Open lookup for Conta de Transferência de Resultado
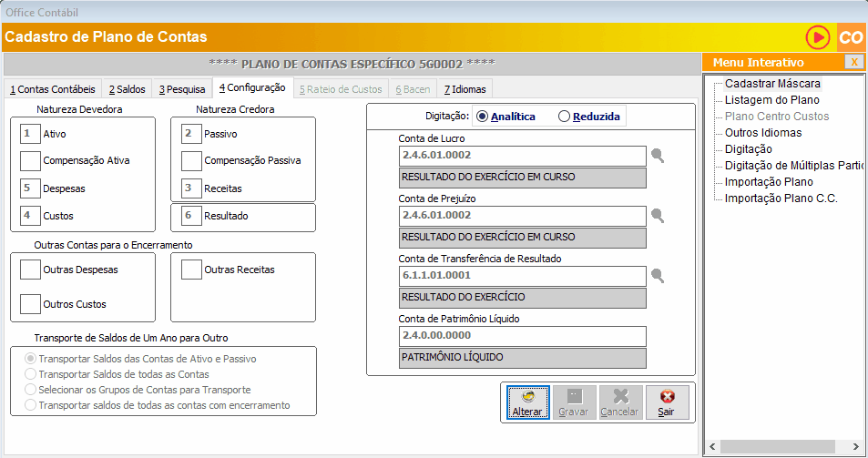 tap(657, 276)
